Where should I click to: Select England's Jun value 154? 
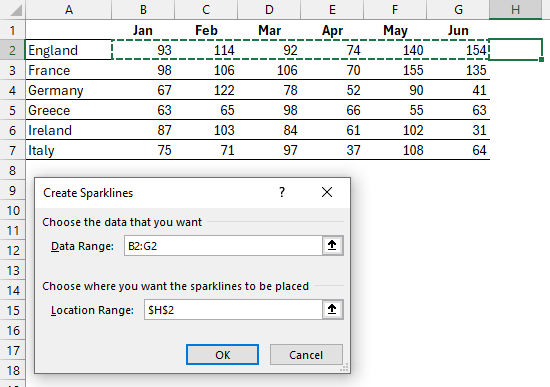458,50
